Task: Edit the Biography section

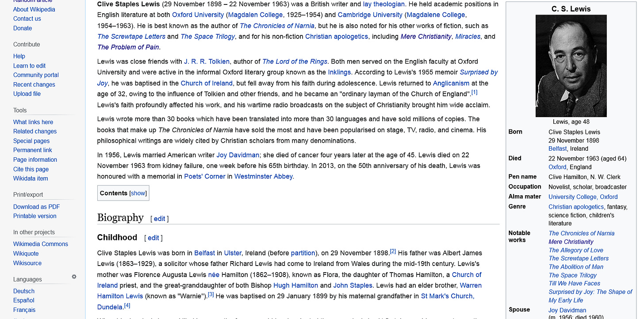Action: click(159, 219)
